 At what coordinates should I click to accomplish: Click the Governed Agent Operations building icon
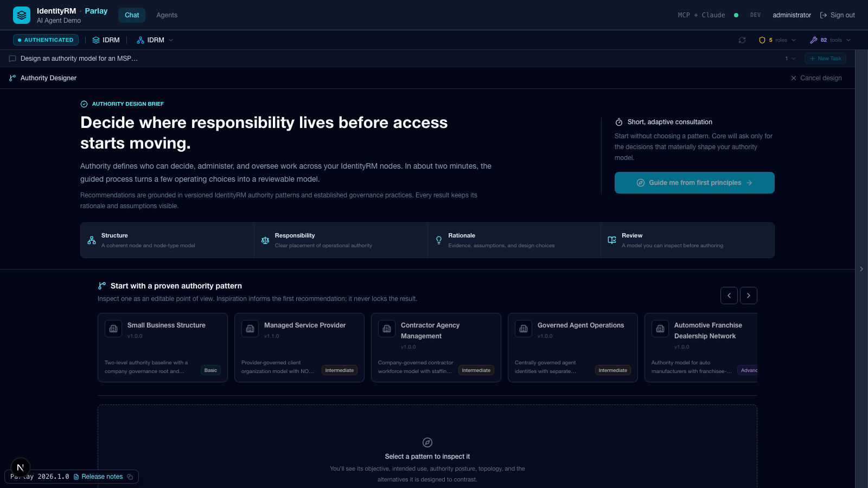point(524,329)
